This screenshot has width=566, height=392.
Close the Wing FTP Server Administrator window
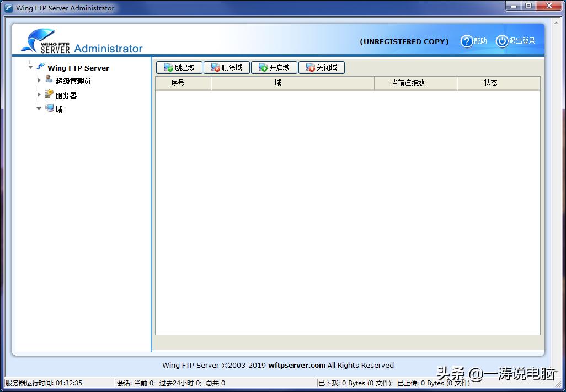[x=549, y=6]
